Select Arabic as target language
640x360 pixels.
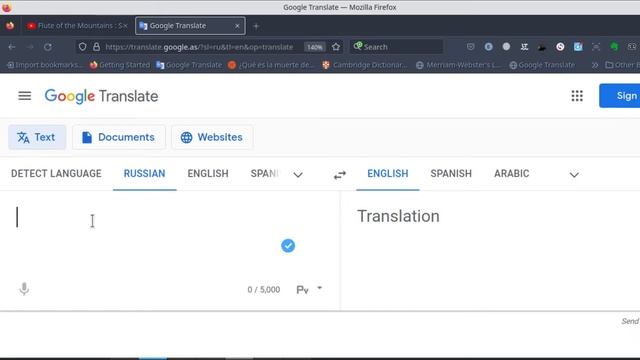pos(511,173)
